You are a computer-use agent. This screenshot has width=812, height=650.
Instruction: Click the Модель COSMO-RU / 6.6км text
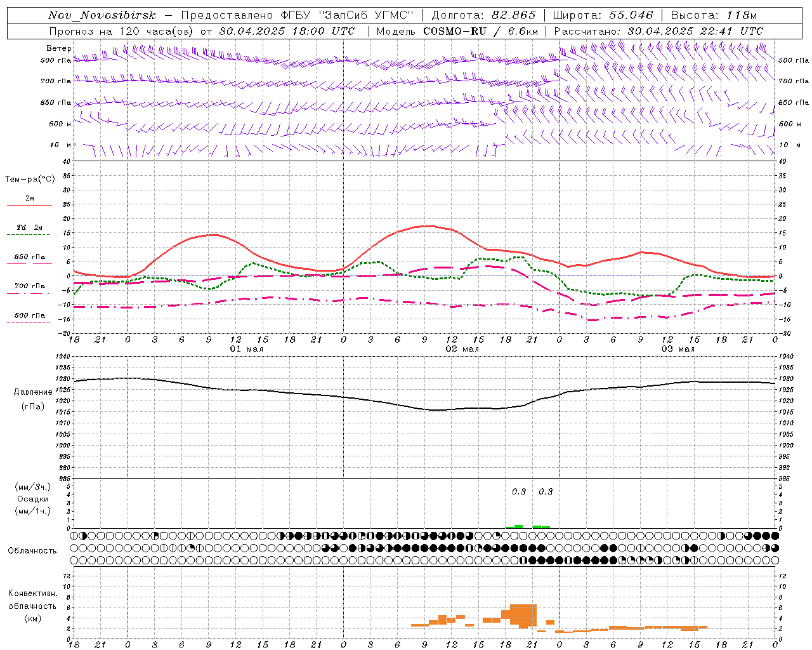tap(457, 31)
